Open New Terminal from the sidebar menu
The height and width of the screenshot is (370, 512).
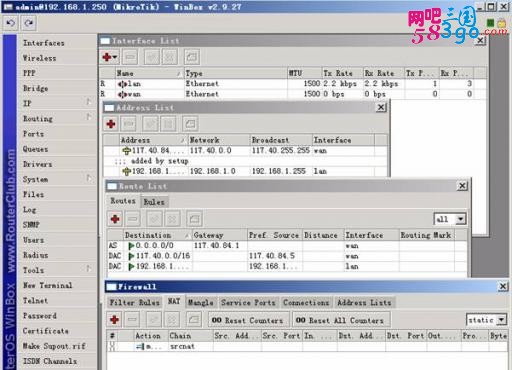[x=47, y=285]
